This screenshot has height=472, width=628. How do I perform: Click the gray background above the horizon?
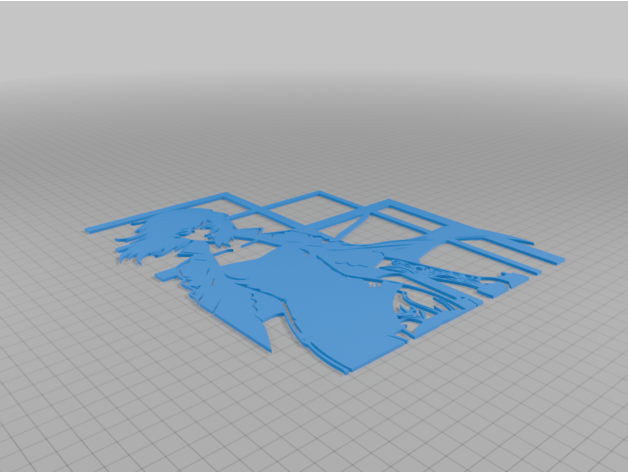point(314,40)
